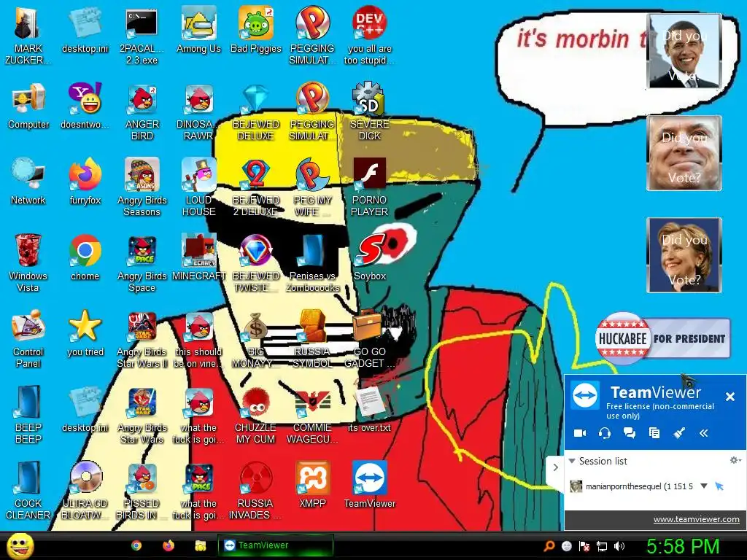
Task: Select the Yahoo 'doesntwo...' messenger icon
Action: tap(85, 106)
